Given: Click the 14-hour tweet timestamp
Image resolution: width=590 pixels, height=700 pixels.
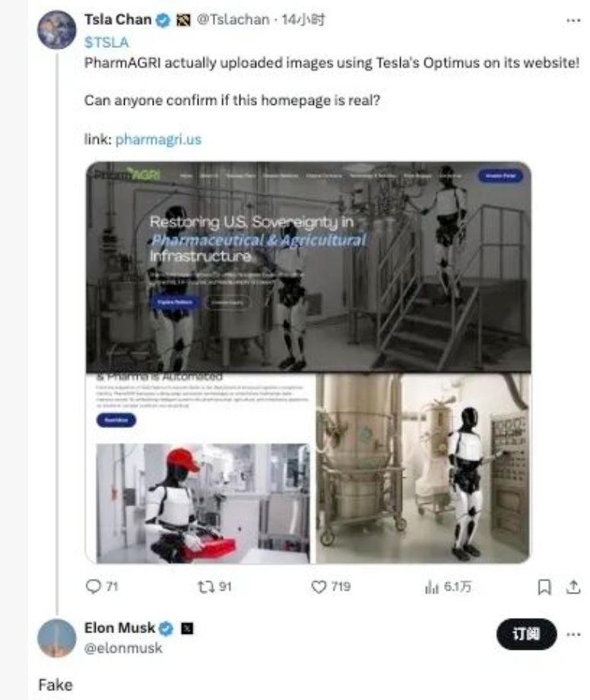Looking at the screenshot, I should 303,21.
